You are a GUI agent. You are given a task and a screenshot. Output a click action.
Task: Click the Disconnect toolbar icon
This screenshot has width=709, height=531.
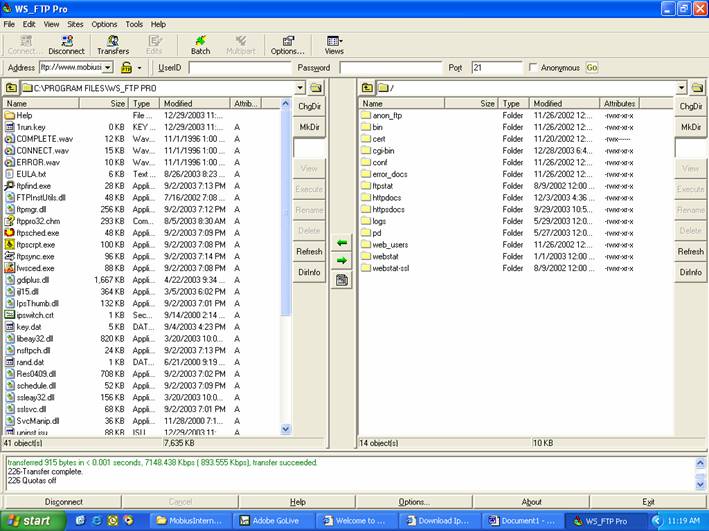pos(66,45)
